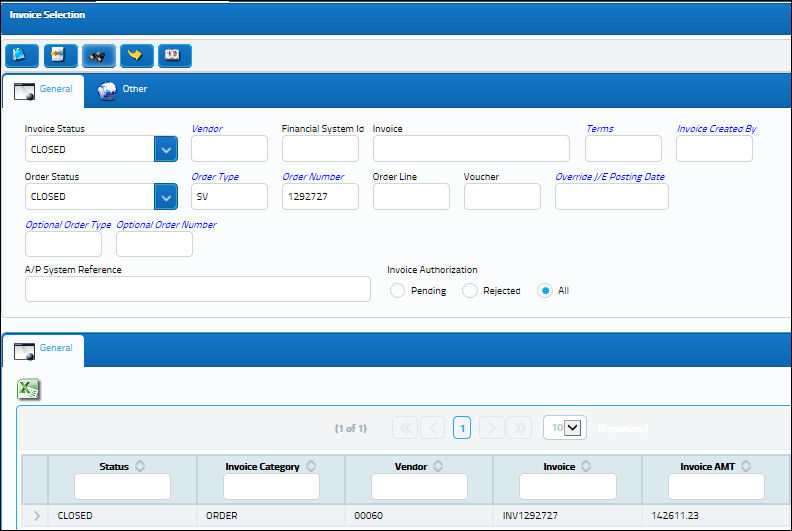Click the Invoice Created By field
This screenshot has width=792, height=531.
tap(714, 149)
